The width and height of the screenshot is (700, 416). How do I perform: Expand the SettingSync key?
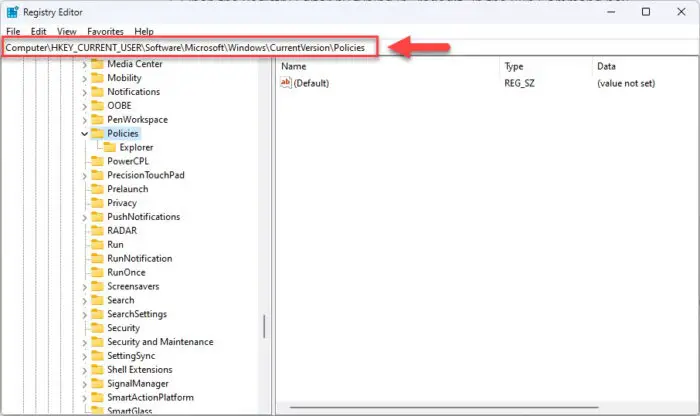pyautogui.click(x=84, y=356)
